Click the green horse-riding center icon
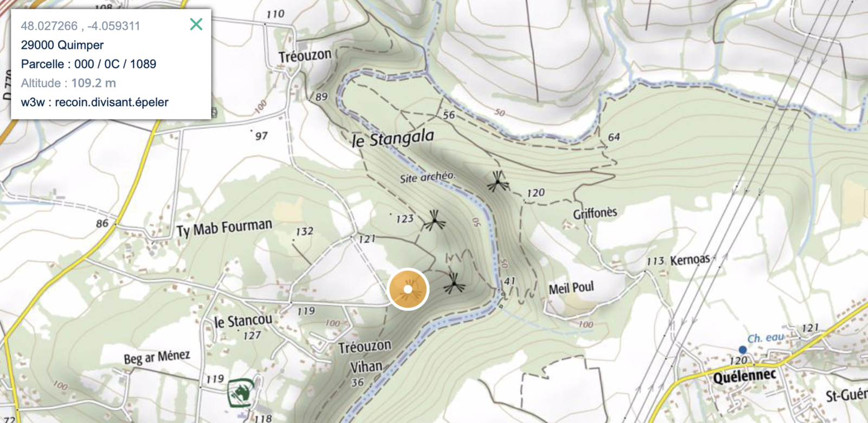Screen dimensions: 868x423 (x=240, y=393)
